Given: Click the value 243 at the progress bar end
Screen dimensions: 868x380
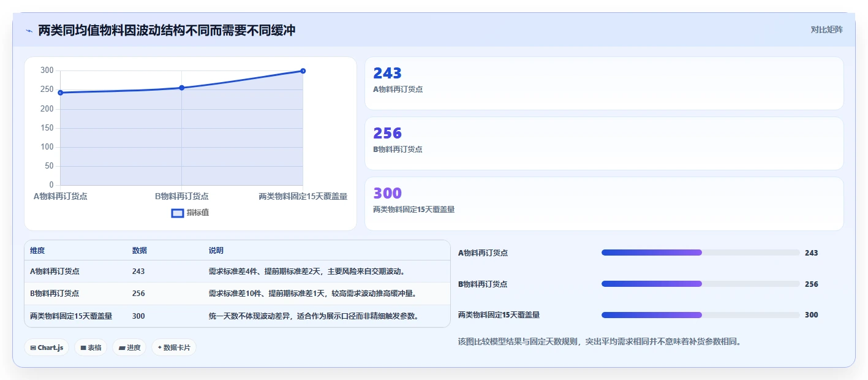Looking at the screenshot, I should coord(811,253).
